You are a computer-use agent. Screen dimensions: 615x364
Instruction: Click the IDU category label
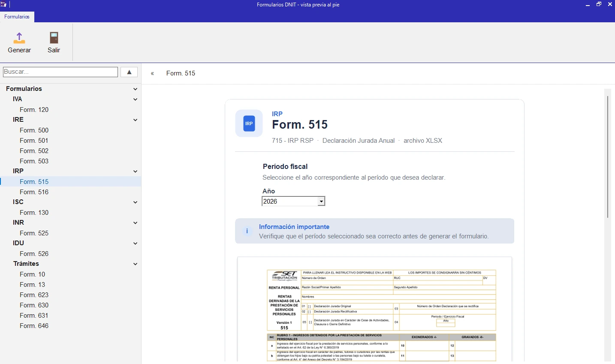(x=18, y=243)
